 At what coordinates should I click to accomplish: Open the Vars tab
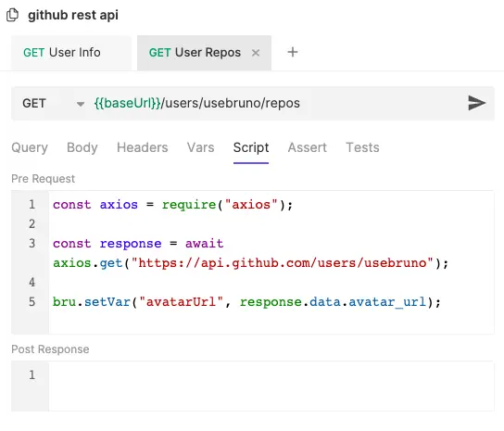click(x=200, y=147)
